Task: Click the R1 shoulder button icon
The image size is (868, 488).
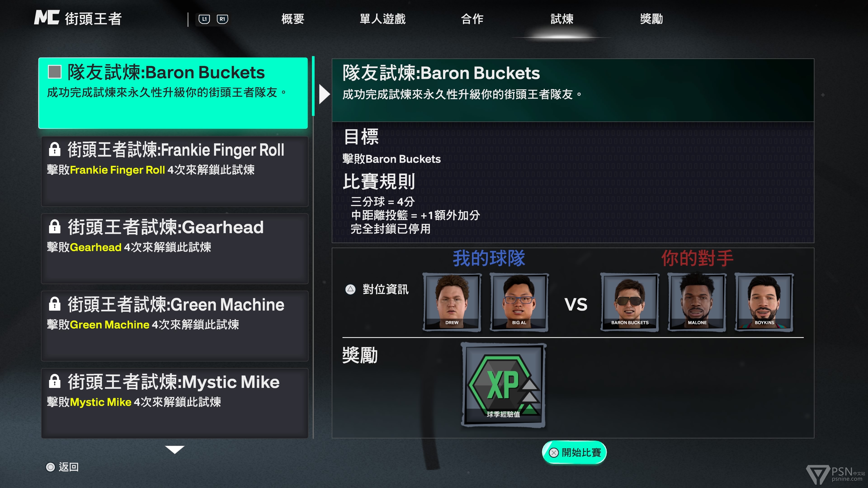Action: point(222,19)
